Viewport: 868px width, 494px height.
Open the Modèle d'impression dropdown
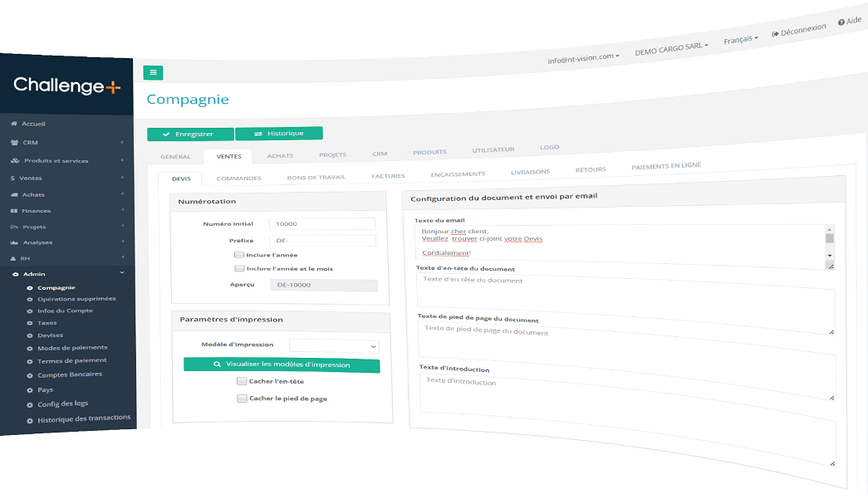[x=335, y=346]
